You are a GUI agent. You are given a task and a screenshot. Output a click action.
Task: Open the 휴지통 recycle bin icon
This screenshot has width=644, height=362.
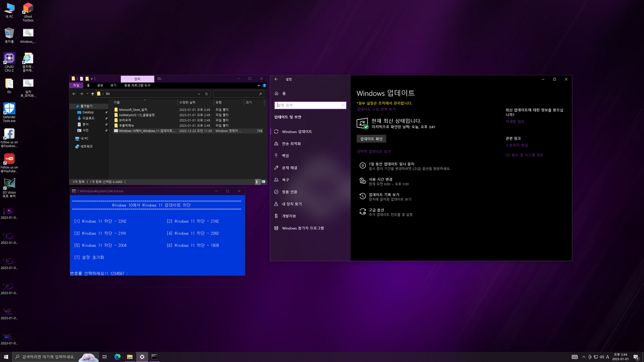[9, 35]
